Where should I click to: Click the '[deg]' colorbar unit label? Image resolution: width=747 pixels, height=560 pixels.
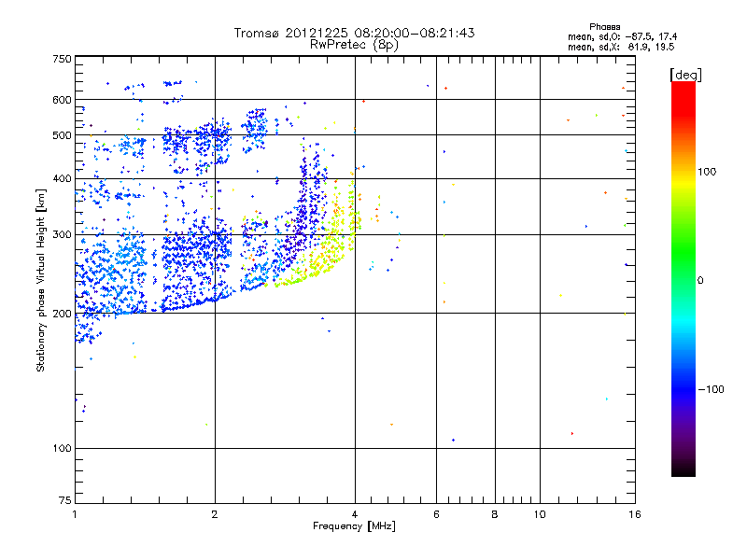pyautogui.click(x=685, y=75)
